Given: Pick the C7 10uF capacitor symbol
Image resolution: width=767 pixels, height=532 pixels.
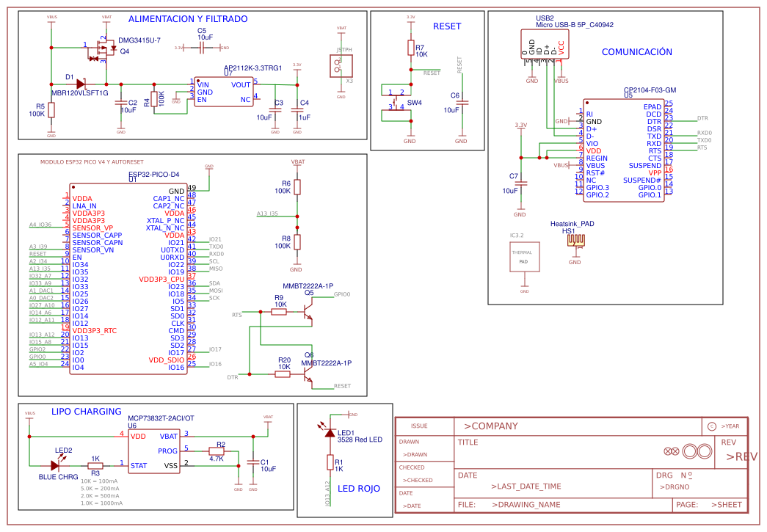Looking at the screenshot, I should pos(521,183).
